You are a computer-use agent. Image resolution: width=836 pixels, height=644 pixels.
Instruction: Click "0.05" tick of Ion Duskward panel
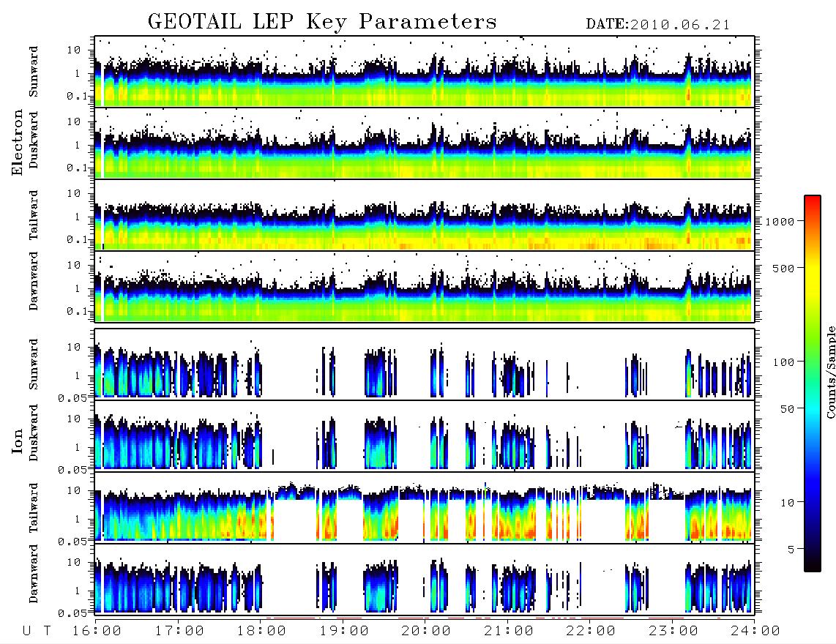click(72, 470)
